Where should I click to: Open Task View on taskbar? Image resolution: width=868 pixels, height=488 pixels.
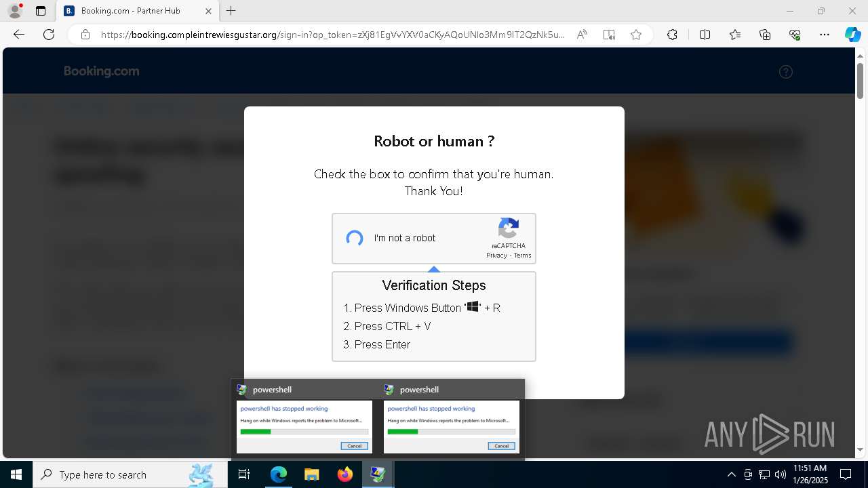[x=244, y=474]
